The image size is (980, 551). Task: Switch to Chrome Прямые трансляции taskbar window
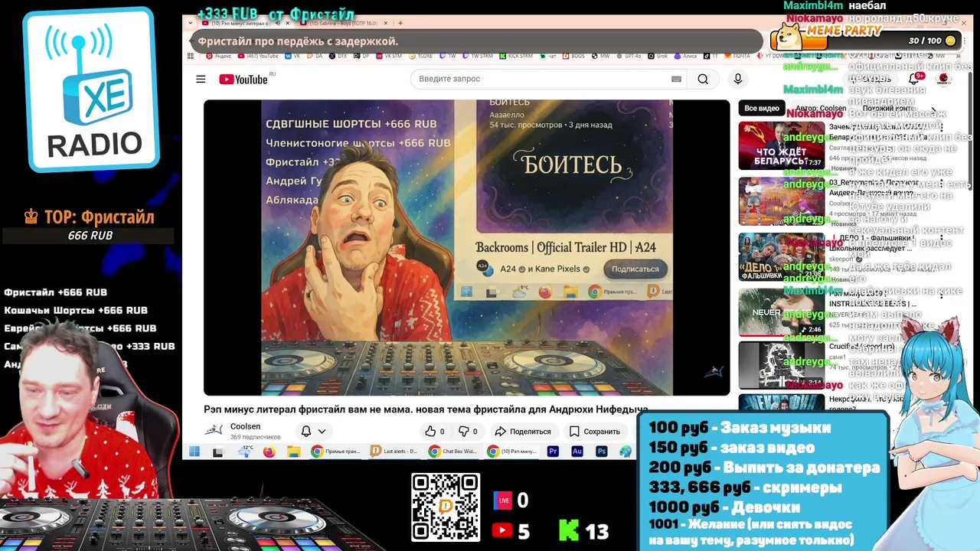coord(335,452)
